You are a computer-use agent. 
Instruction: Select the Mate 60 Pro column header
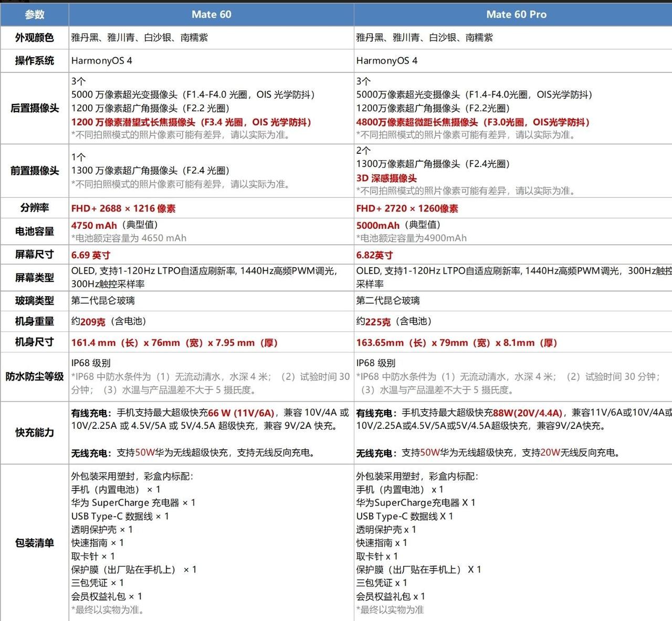pyautogui.click(x=516, y=14)
